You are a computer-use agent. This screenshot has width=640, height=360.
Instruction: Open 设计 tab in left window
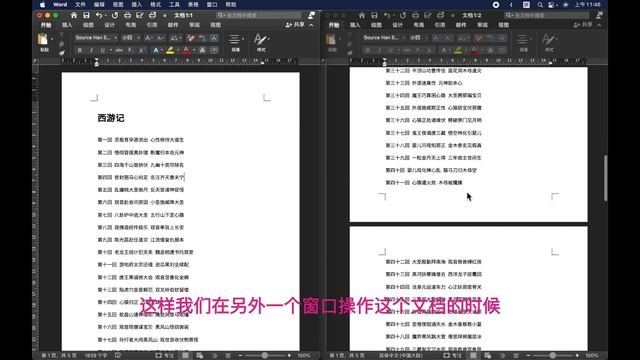point(109,25)
